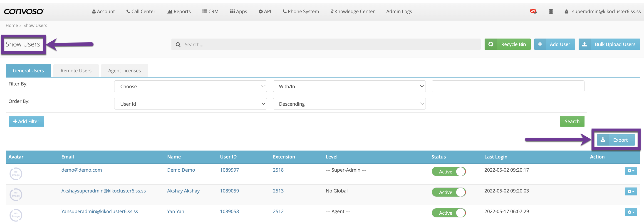Click the magnifier icon in search bar
This screenshot has height=224, width=644.
178,45
